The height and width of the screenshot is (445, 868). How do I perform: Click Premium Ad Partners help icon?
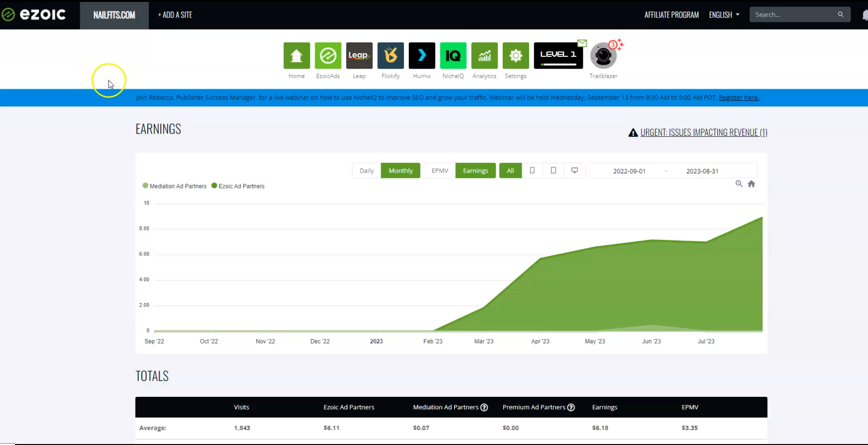(571, 407)
